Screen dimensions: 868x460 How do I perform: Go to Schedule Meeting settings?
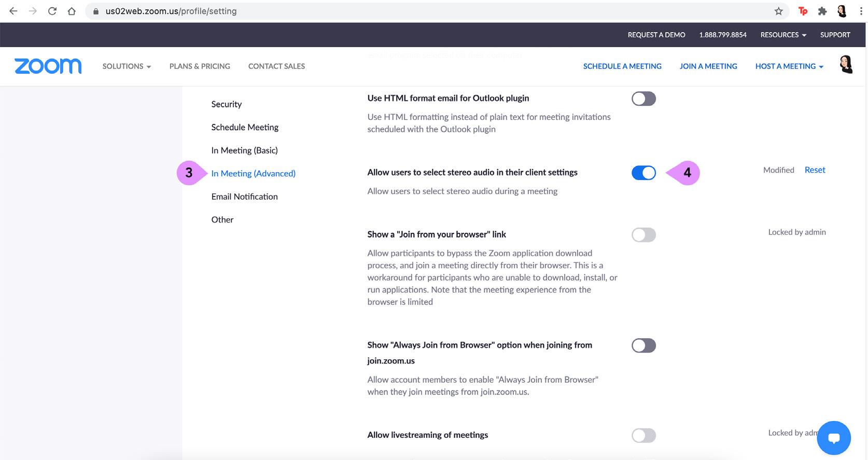point(245,128)
